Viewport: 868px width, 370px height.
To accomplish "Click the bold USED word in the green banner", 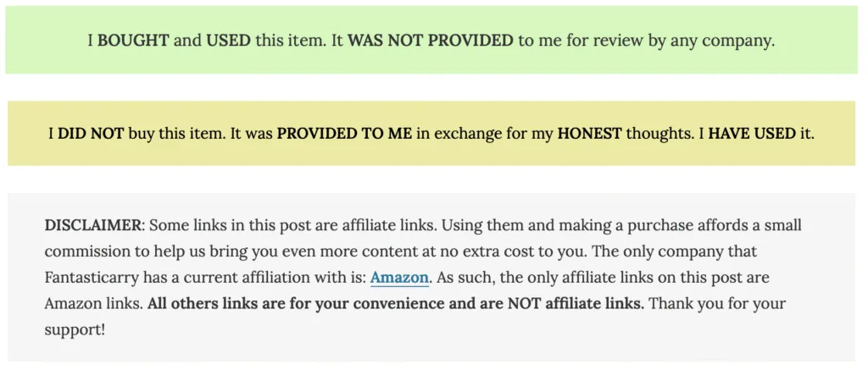I will click(229, 41).
